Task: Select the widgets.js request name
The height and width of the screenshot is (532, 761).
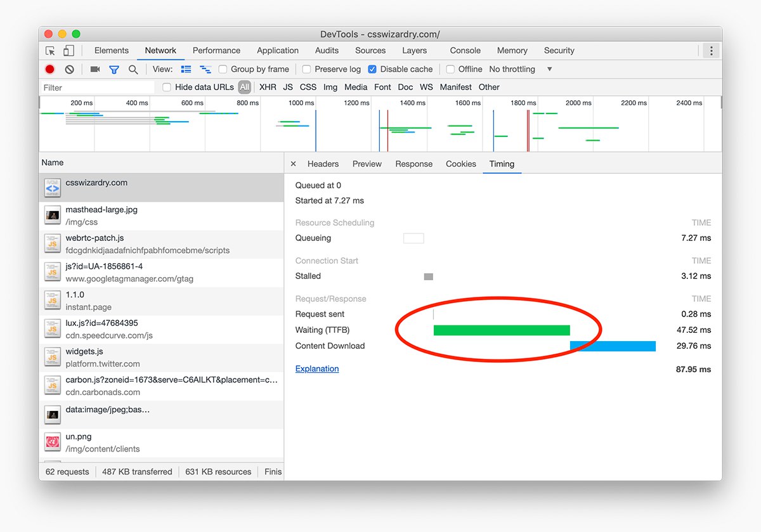Action: point(84,351)
